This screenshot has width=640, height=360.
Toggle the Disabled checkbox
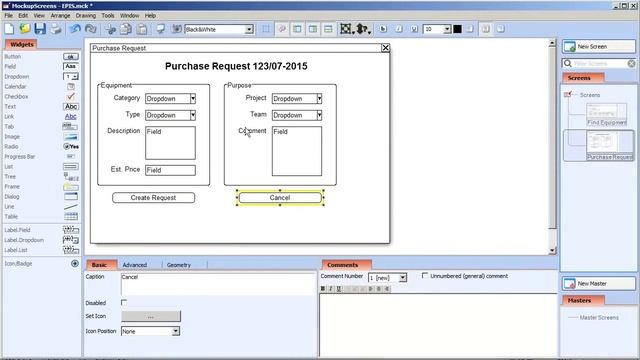124,302
